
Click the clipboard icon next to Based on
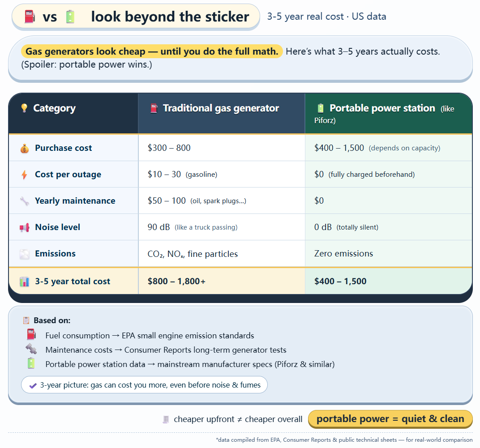point(26,320)
